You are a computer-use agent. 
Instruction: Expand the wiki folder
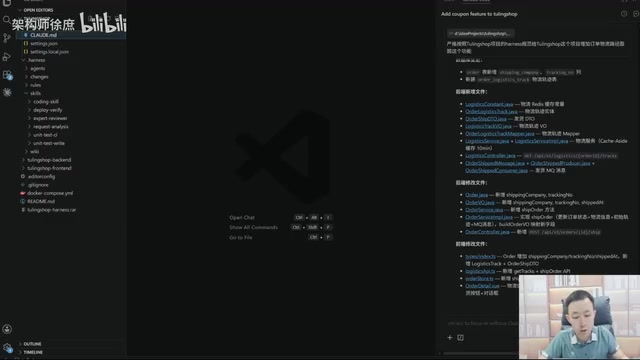(x=27, y=151)
